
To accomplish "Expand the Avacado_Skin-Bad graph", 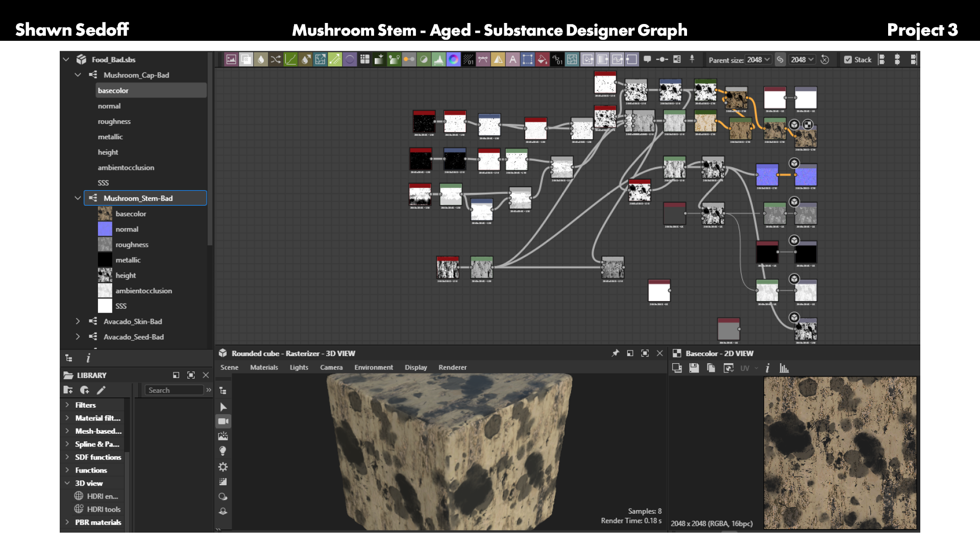I will click(x=78, y=321).
